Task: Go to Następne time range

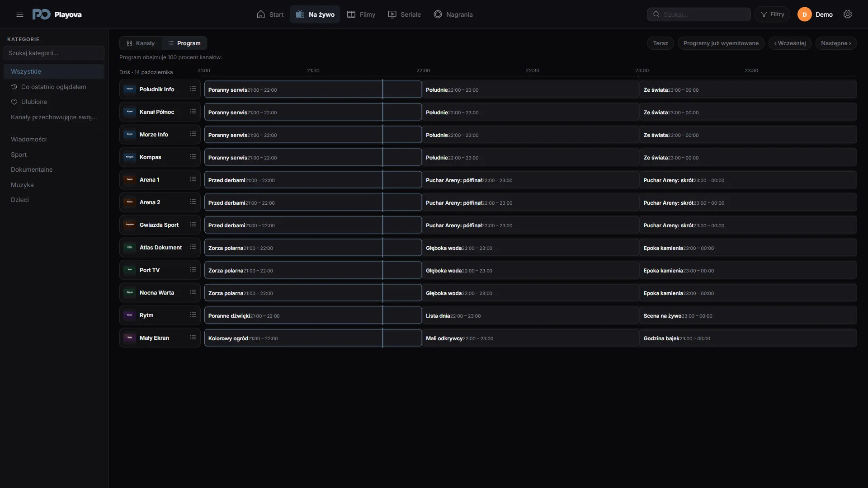Action: pos(836,43)
